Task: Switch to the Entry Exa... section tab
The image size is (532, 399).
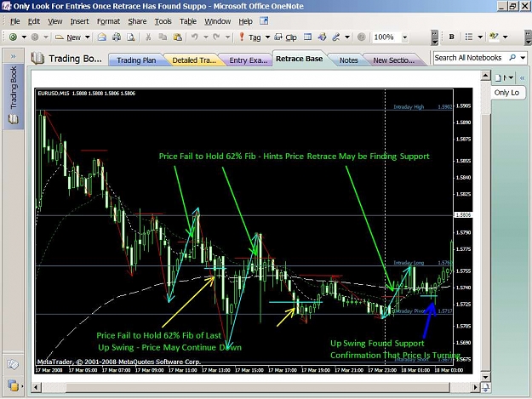Action: point(248,60)
